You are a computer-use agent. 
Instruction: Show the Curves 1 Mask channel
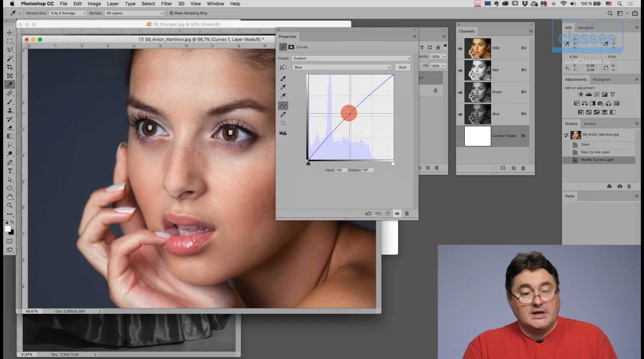pyautogui.click(x=460, y=136)
